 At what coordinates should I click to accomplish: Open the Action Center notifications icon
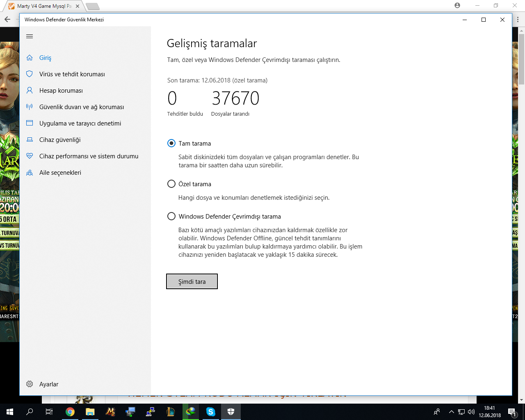(x=512, y=412)
